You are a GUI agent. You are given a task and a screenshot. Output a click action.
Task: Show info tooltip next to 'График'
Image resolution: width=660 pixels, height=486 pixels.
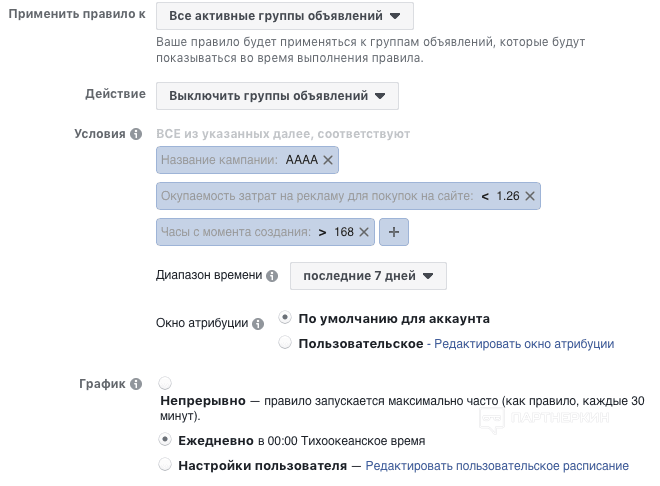[136, 384]
